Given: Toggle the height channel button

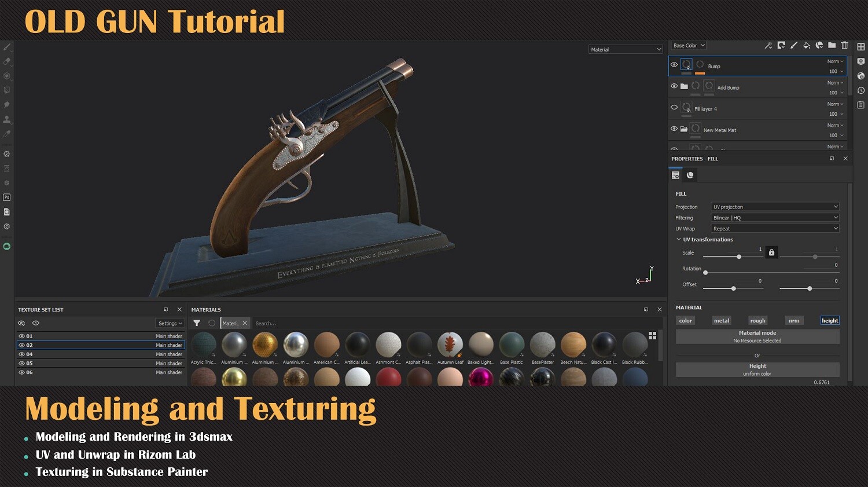Looking at the screenshot, I should (830, 320).
